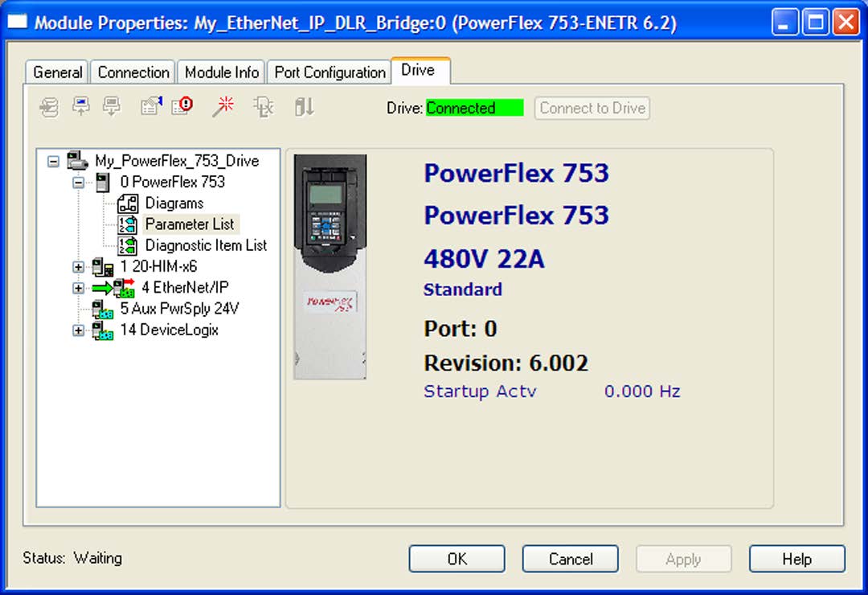Click the Apply button
The width and height of the screenshot is (868, 595).
click(684, 559)
